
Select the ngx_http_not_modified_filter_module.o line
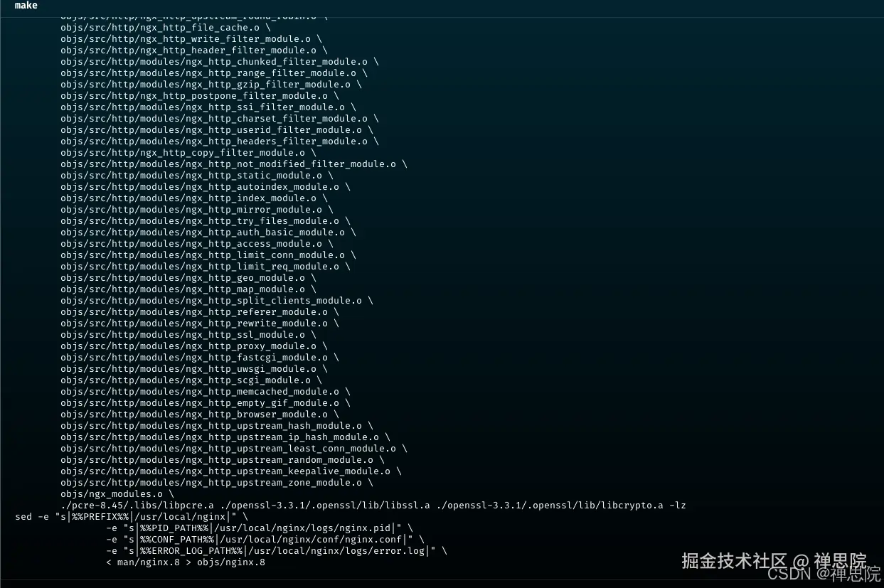233,164
